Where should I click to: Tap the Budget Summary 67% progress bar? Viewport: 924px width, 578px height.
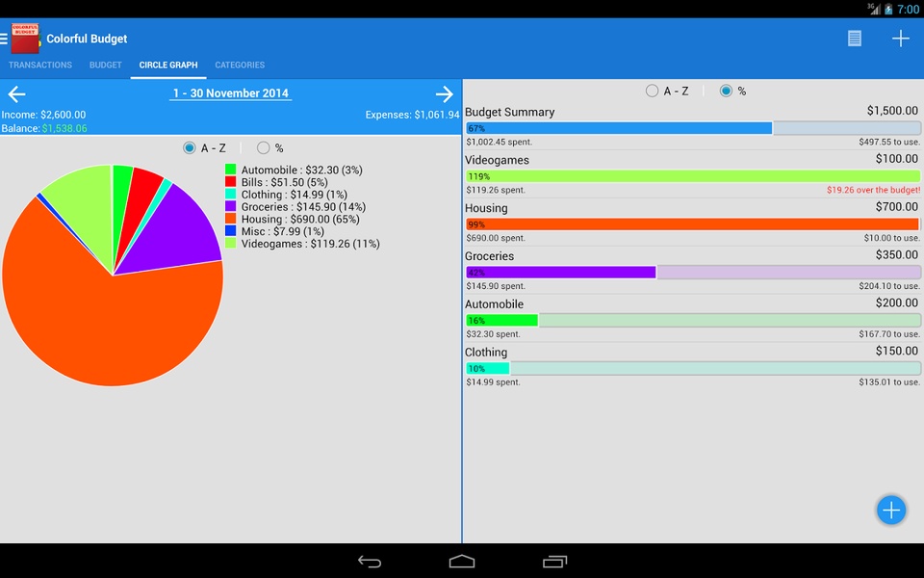tap(693, 128)
